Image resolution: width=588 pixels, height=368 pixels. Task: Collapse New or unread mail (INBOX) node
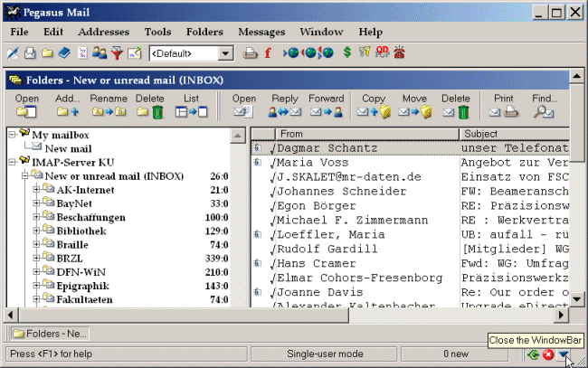tap(24, 175)
